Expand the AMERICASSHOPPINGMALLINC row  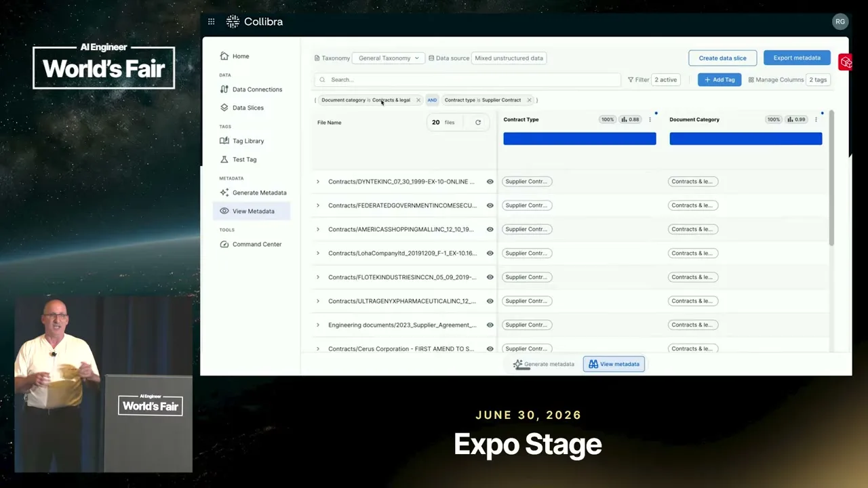pos(317,229)
